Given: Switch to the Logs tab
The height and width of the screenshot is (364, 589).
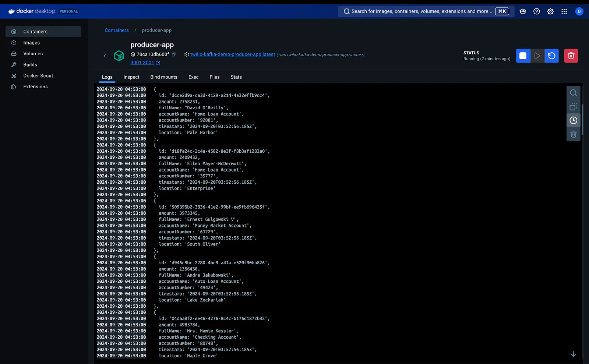Looking at the screenshot, I should (107, 77).
